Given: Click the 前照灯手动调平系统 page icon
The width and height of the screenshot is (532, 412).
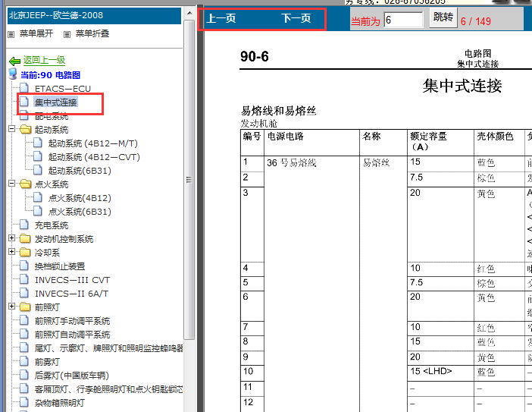Looking at the screenshot, I should tap(24, 320).
